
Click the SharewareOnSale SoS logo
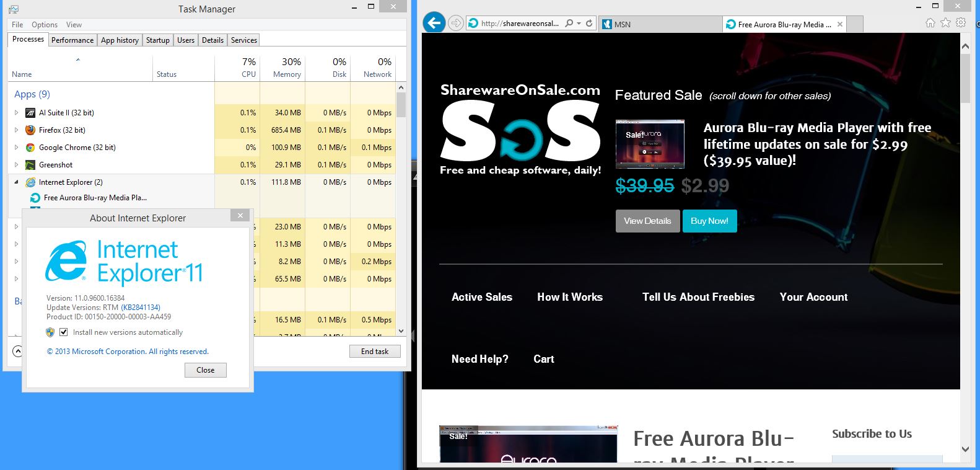(520, 130)
